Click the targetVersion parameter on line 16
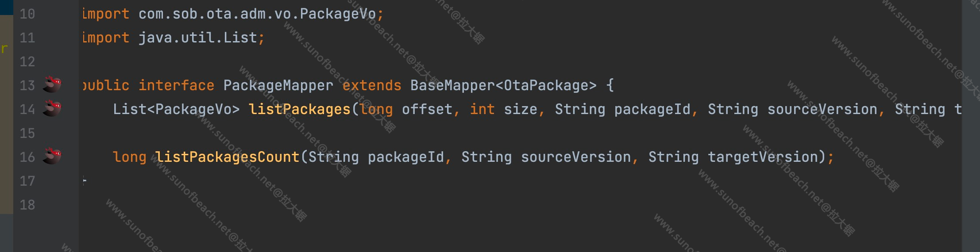 pyautogui.click(x=763, y=157)
